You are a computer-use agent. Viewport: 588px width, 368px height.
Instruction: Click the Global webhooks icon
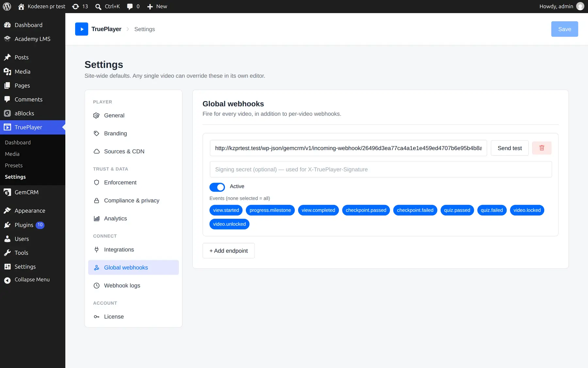(96, 268)
